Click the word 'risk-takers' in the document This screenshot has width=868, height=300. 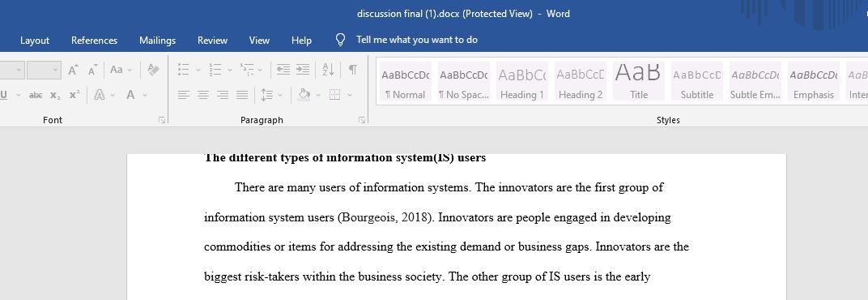tap(271, 276)
